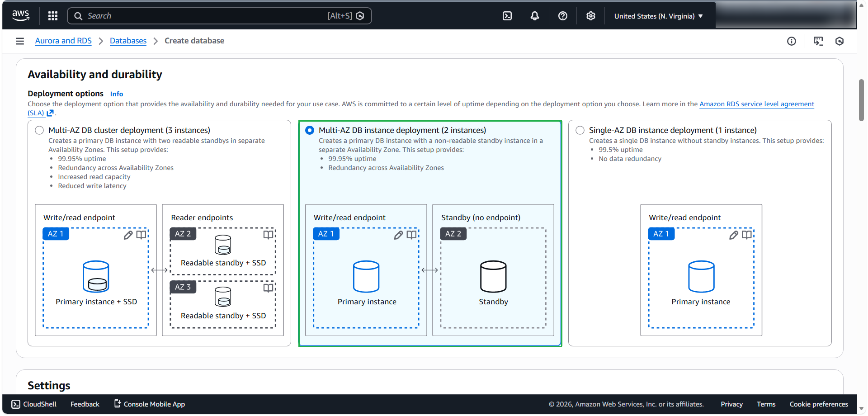The width and height of the screenshot is (868, 416).
Task: Click the external link icon beside (SLA)
Action: tap(50, 113)
